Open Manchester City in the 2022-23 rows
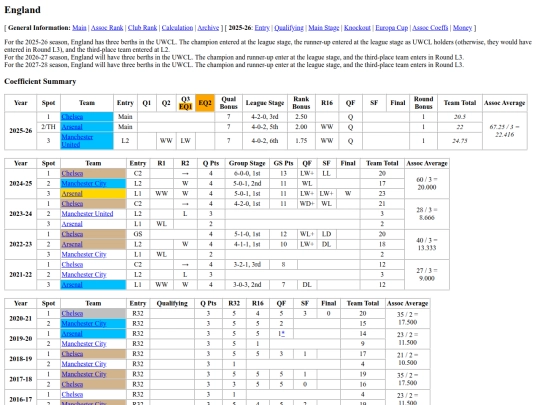Image resolution: width=540 pixels, height=405 pixels. (84, 255)
